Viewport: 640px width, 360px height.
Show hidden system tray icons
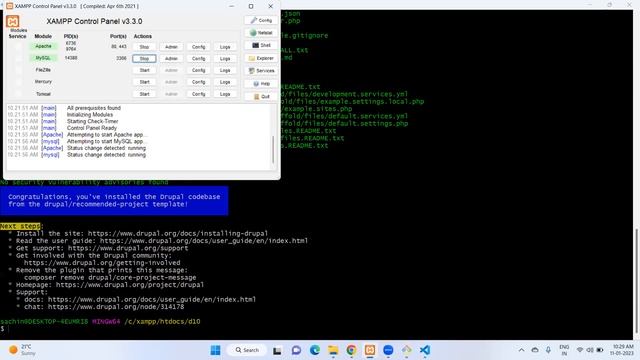pyautogui.click(x=521, y=350)
